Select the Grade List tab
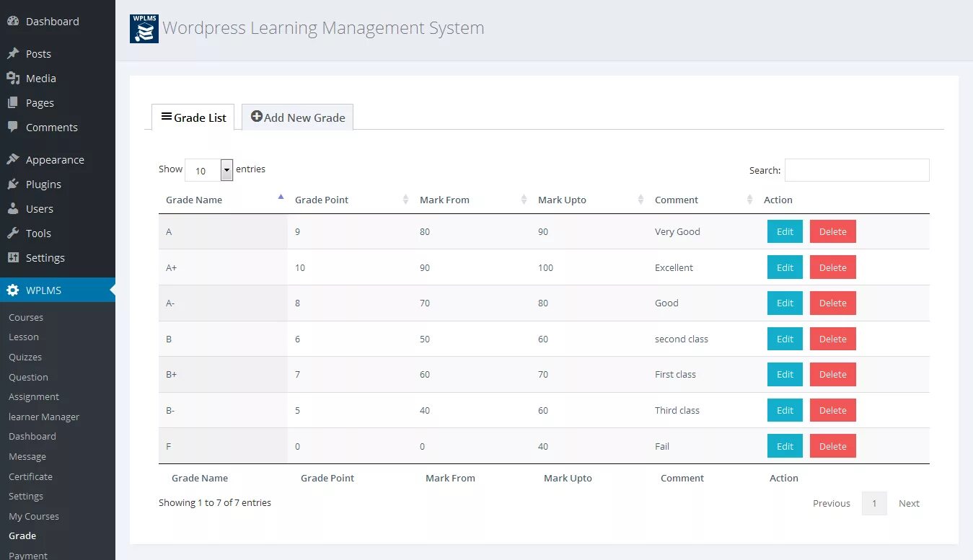Image resolution: width=973 pixels, height=560 pixels. [x=193, y=117]
